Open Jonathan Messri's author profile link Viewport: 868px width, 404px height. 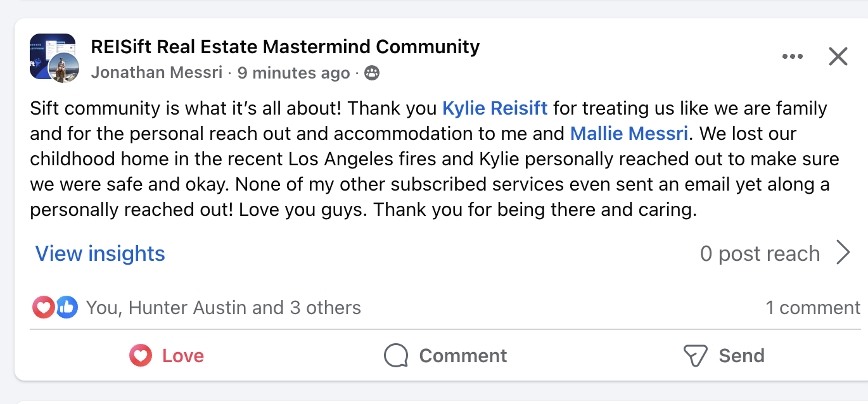coord(156,73)
